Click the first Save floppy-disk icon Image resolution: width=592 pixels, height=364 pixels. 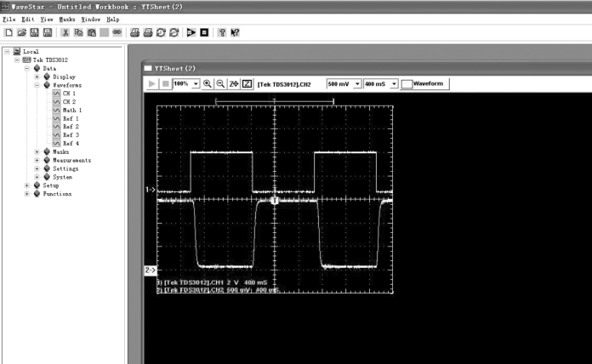[34, 32]
